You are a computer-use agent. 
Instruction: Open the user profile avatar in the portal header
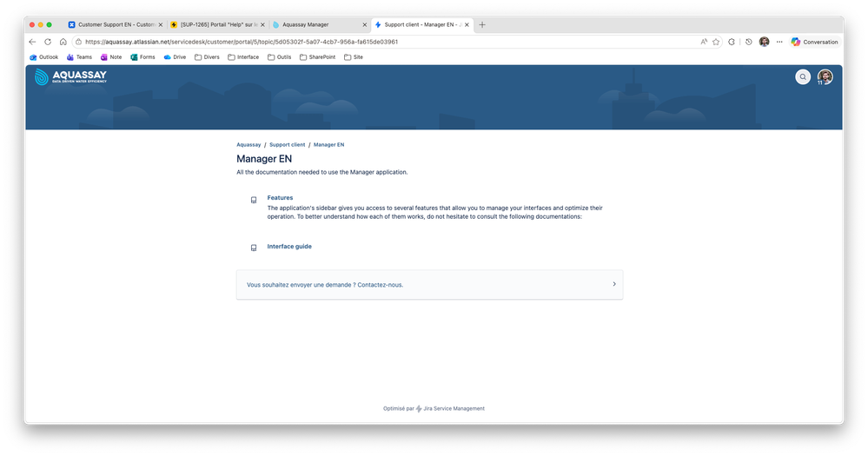[825, 77]
